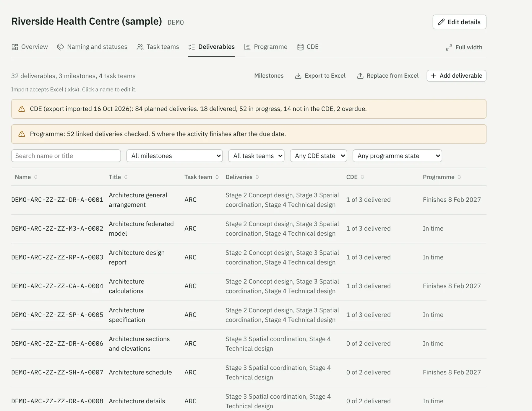Click name DEMO-ARC-ZZ-ZZ-DR-A-0006 to edit
The width and height of the screenshot is (532, 411).
pos(57,344)
